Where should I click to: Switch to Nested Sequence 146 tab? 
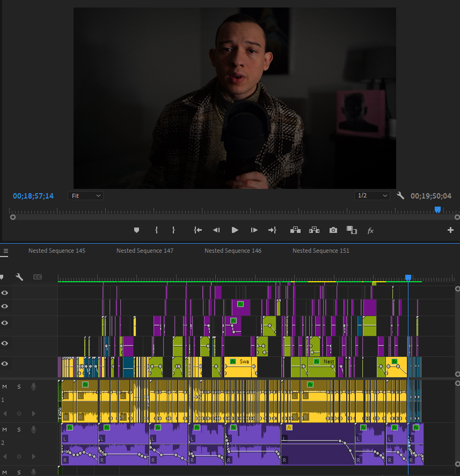[233, 251]
